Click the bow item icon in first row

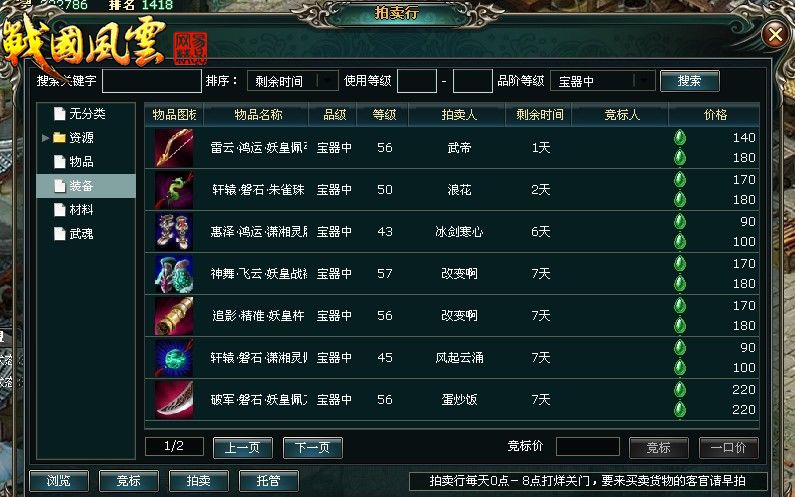click(x=174, y=148)
